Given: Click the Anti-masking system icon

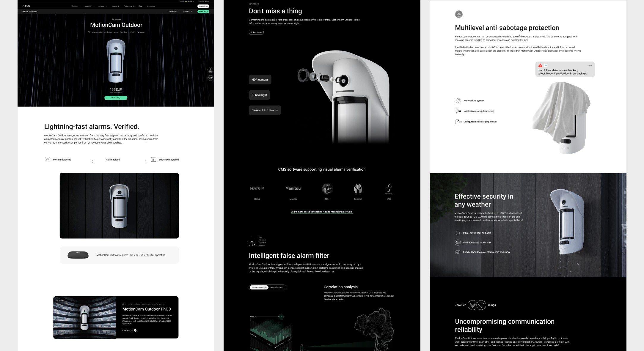Looking at the screenshot, I should click(458, 101).
